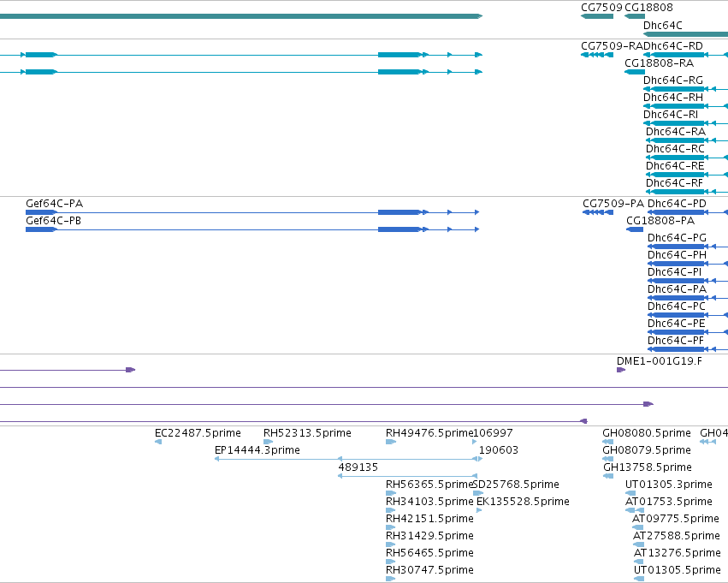The image size is (728, 583).
Task: Click the Dhc64C-RH transcript label
Action: coord(673,98)
